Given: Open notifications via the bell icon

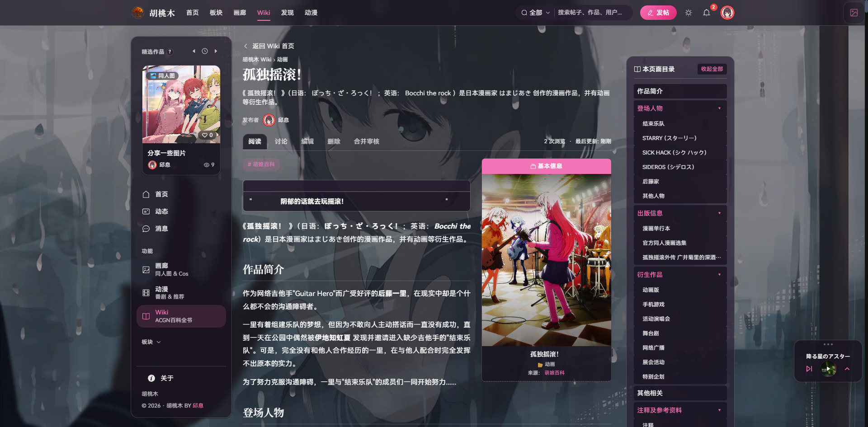Looking at the screenshot, I should [x=707, y=13].
